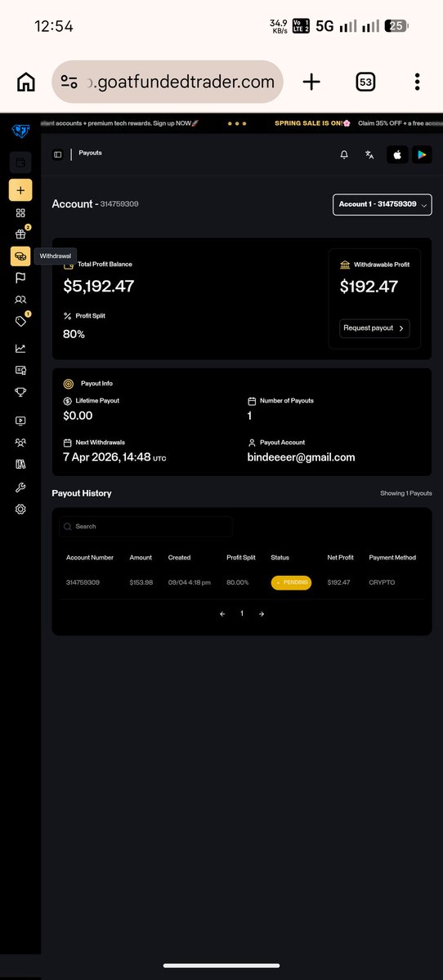Click the Created column header
The height and width of the screenshot is (980, 443).
point(179,558)
